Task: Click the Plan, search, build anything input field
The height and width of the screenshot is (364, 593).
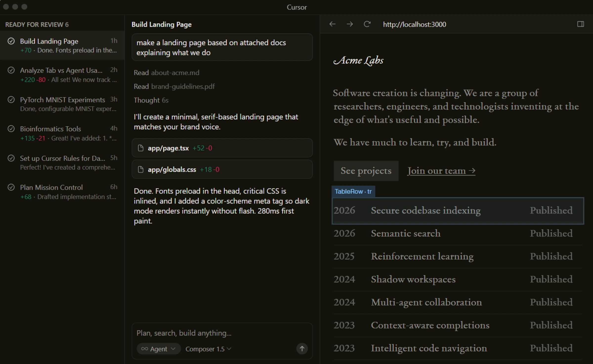Action: 184,333
